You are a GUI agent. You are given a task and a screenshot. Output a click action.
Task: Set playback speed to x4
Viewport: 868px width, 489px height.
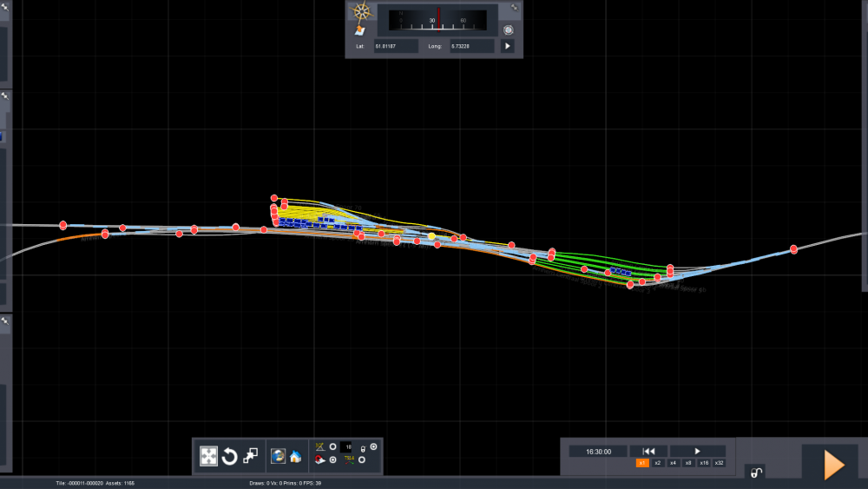[673, 464]
